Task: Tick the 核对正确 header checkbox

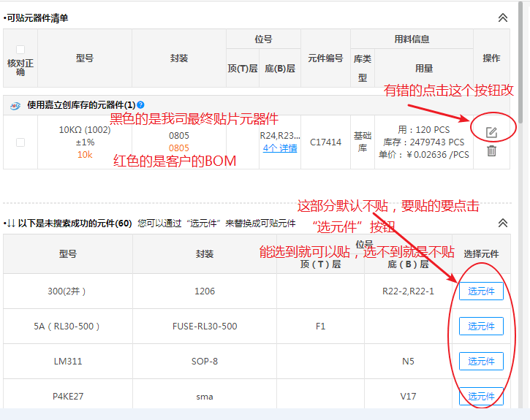Action: coord(20,50)
